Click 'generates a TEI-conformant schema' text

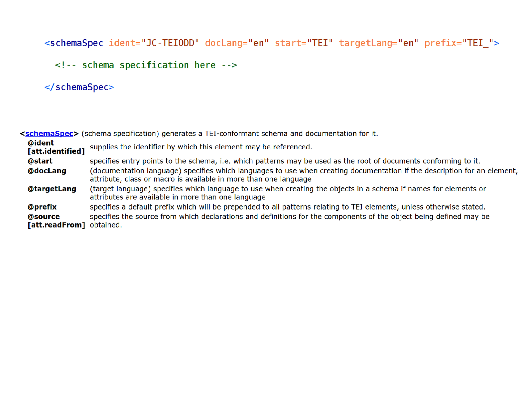click(270, 134)
